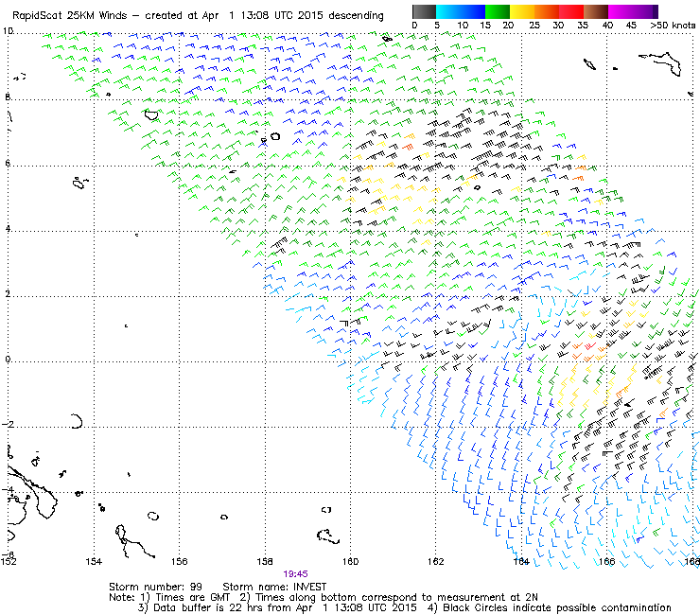
Task: Click the cyan 5-10 knots legend color
Action: coord(448,11)
